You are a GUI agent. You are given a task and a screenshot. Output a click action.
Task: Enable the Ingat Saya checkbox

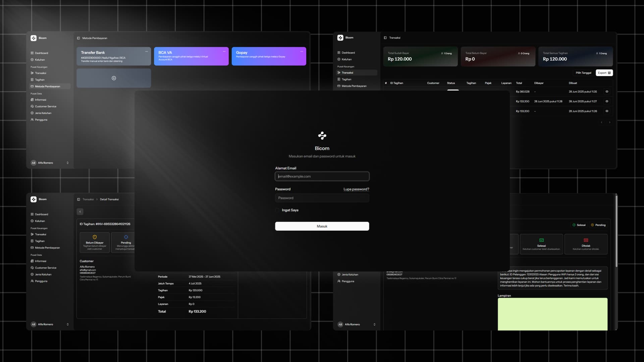pos(277,210)
